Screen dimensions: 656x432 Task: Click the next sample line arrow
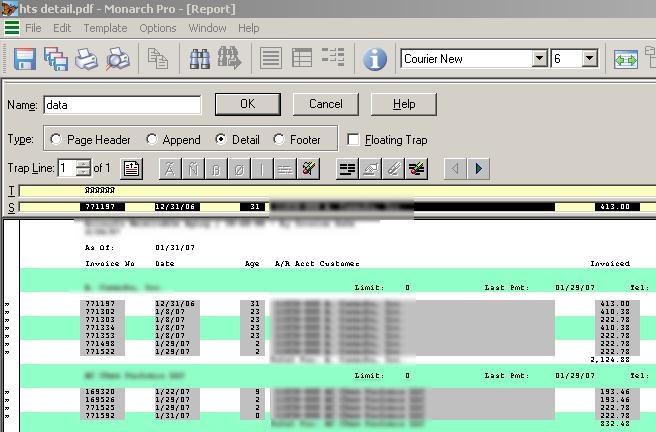point(478,168)
